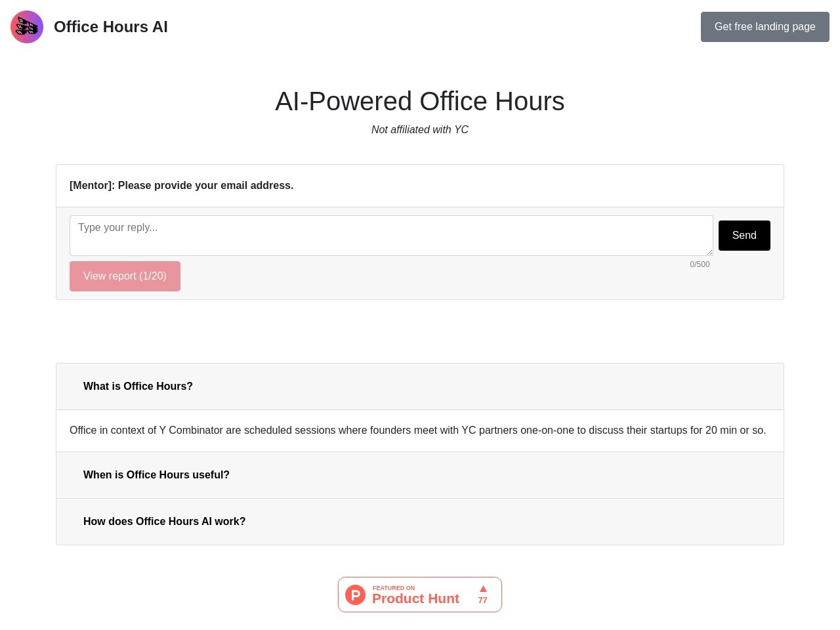Expand When is Office Hours useful
The width and height of the screenshot is (840, 630).
(x=420, y=475)
